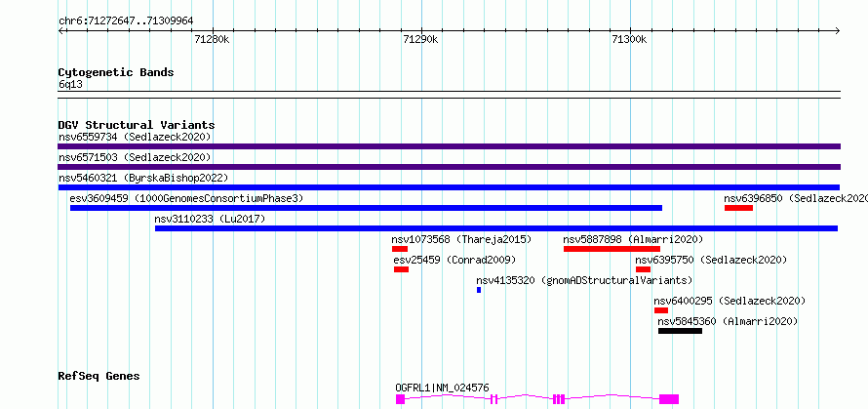Screen dimensions: 868x409
Task: Select the nsv6400295 red variant bar
Action: 661,310
